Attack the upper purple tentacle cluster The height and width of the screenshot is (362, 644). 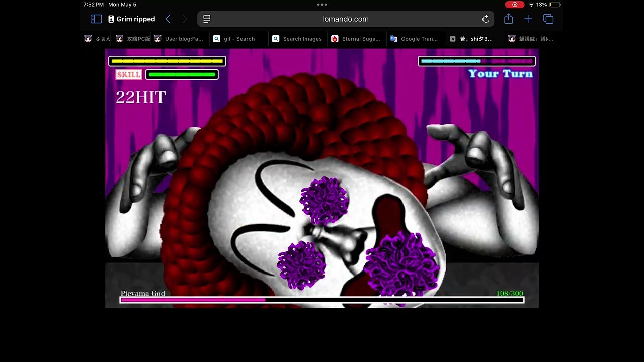click(325, 201)
